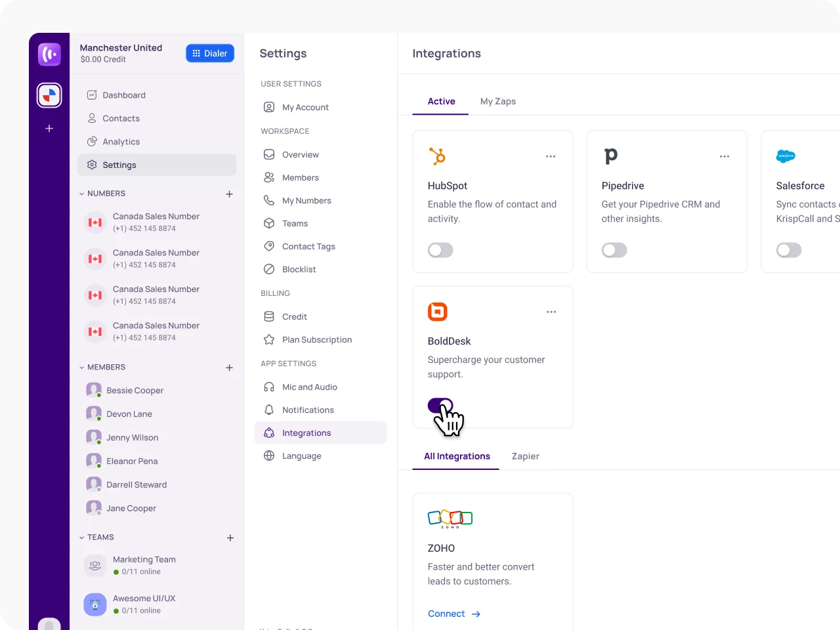840x630 pixels.
Task: Select the All Integrations tab
Action: click(457, 457)
